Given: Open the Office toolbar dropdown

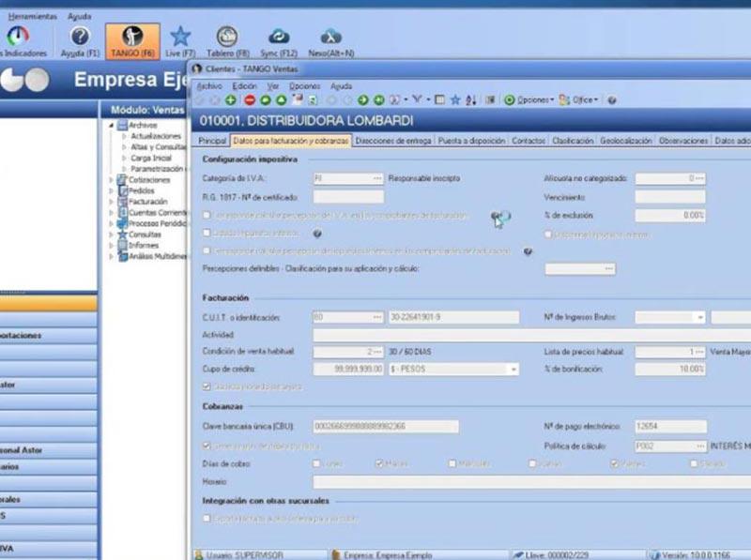Looking at the screenshot, I should pos(578,100).
